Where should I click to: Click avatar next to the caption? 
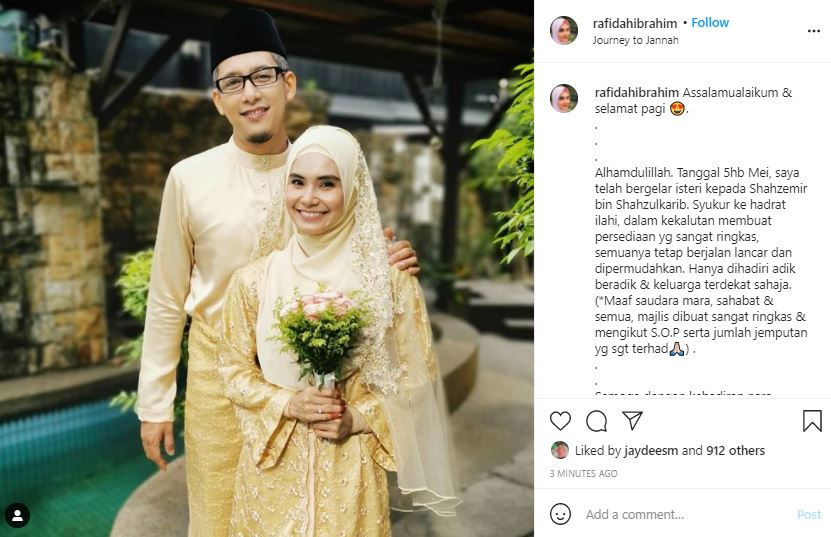564,99
